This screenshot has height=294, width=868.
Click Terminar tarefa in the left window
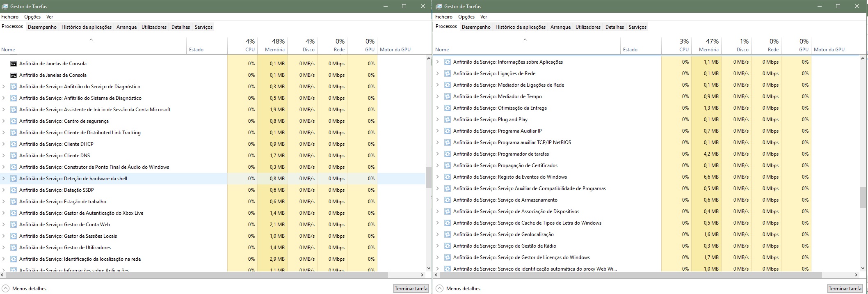tap(411, 289)
